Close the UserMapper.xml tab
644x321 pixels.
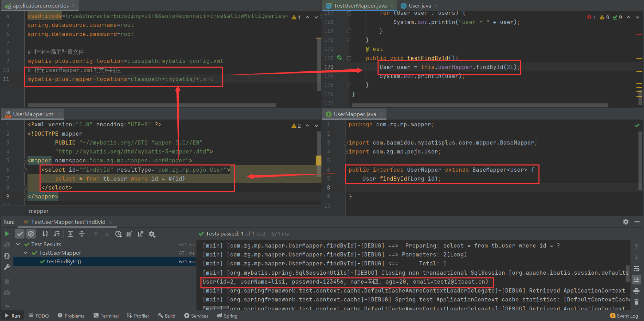pos(59,114)
